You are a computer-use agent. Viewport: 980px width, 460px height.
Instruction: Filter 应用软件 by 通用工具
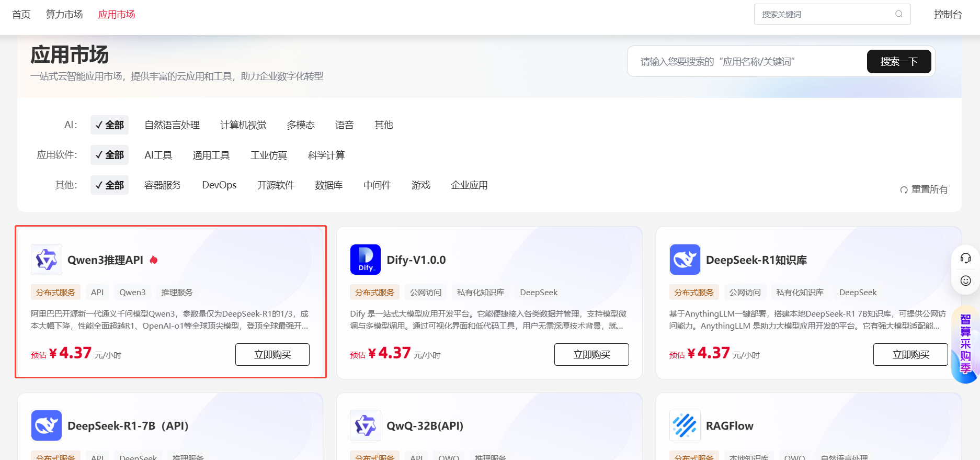pyautogui.click(x=211, y=155)
